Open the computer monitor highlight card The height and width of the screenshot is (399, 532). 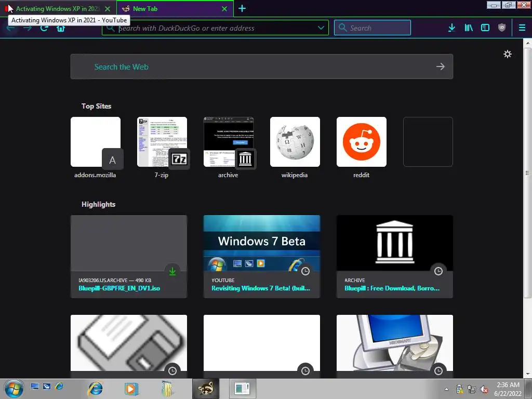click(395, 346)
